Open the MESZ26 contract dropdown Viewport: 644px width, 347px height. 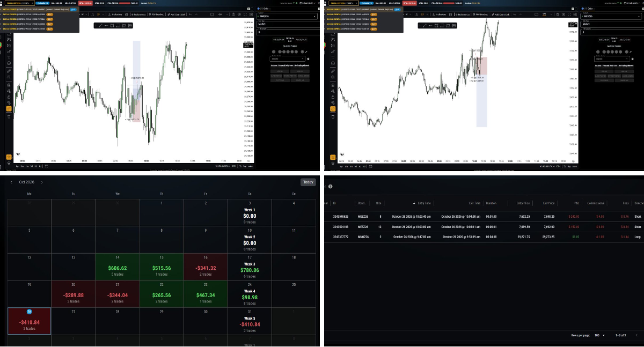click(x=611, y=16)
